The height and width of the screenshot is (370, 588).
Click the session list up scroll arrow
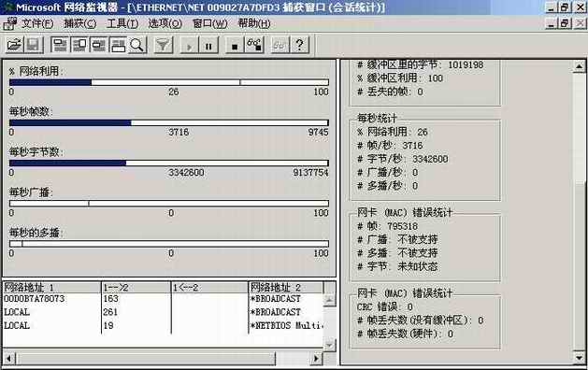pyautogui.click(x=329, y=300)
